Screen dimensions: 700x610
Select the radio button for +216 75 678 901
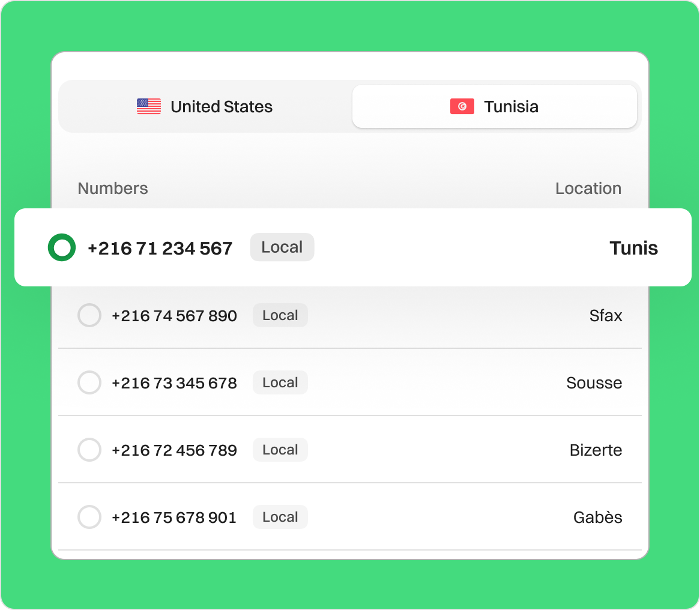[x=89, y=518]
